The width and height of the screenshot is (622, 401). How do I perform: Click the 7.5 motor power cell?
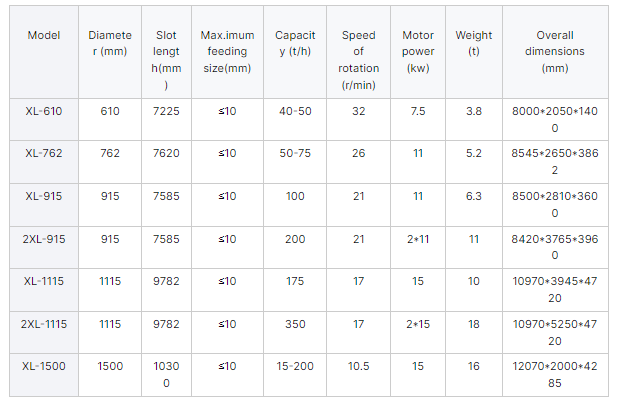coord(417,111)
